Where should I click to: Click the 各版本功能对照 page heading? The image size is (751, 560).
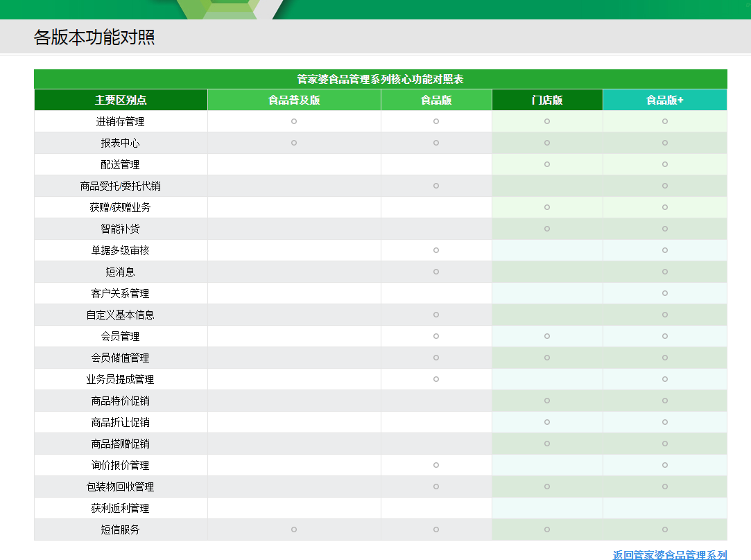pyautogui.click(x=94, y=37)
